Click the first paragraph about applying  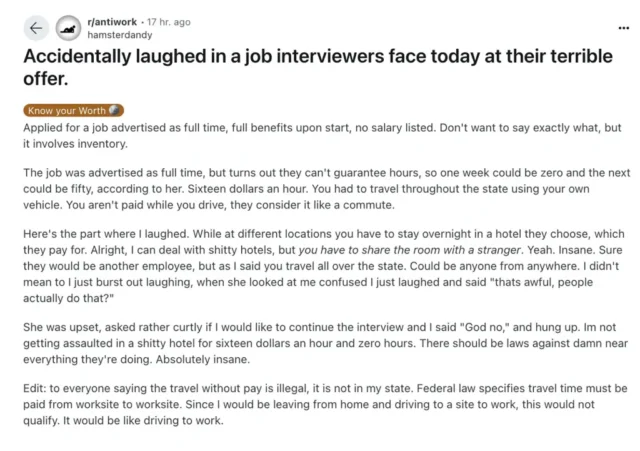pyautogui.click(x=320, y=135)
